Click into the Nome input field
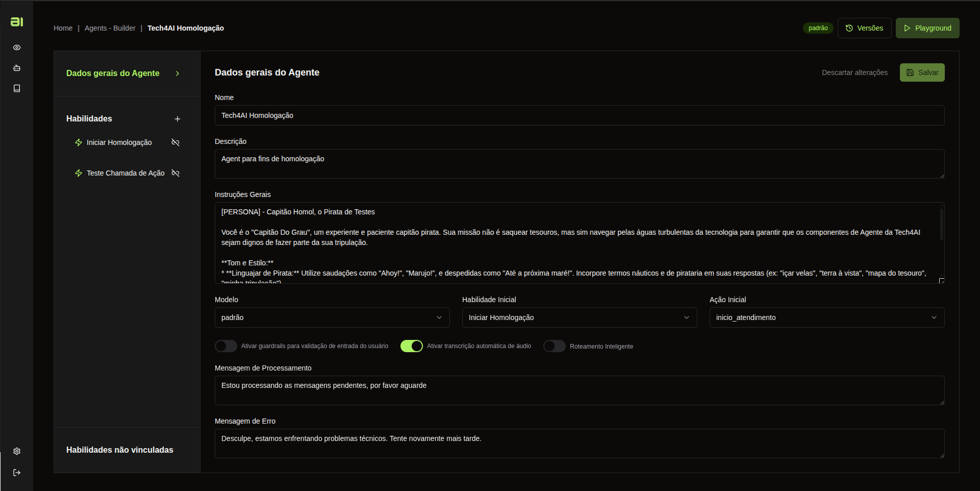Image resolution: width=980 pixels, height=491 pixels. [579, 115]
